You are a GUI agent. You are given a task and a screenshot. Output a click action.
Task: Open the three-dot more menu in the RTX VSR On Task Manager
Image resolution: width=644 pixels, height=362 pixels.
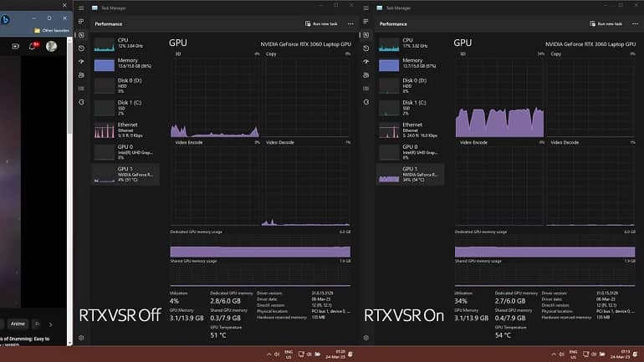coord(635,23)
